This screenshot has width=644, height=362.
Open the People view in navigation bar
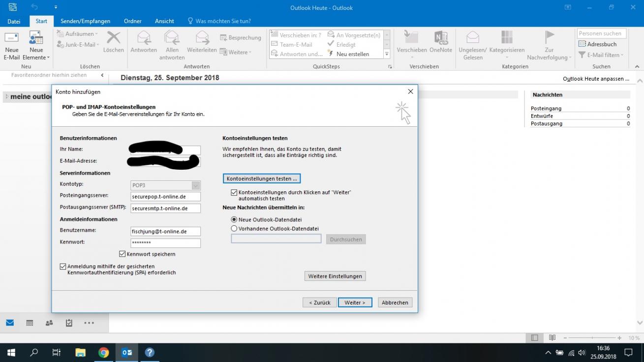[x=49, y=323]
